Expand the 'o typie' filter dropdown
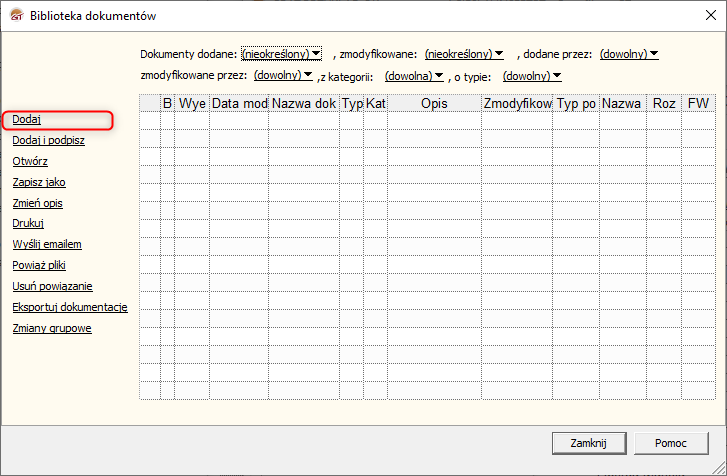727x476 pixels. click(x=532, y=75)
